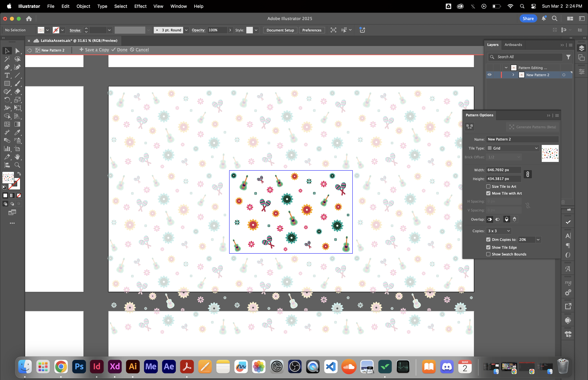Enable Size Tile to Art checkbox
Screen dimensions: 588x380
488,187
